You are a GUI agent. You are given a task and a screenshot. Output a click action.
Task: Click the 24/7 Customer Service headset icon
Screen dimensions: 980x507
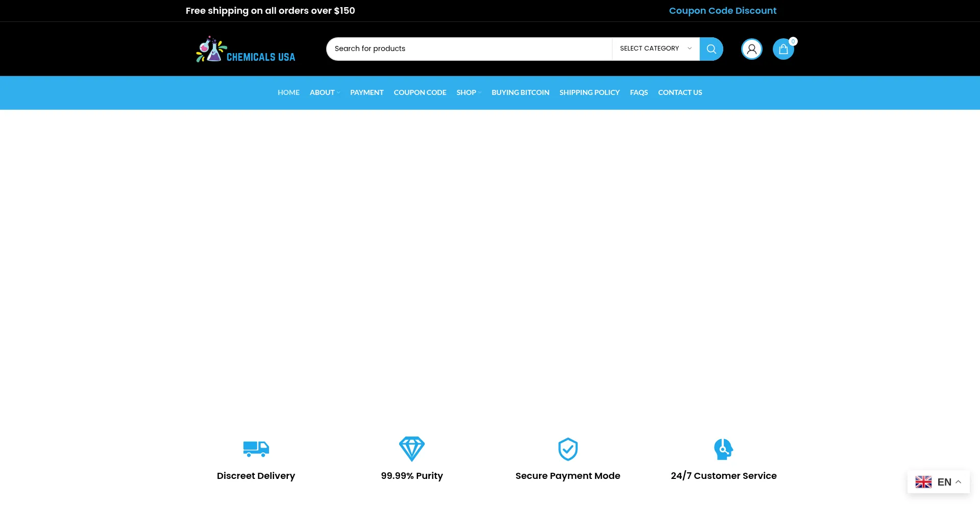tap(723, 449)
